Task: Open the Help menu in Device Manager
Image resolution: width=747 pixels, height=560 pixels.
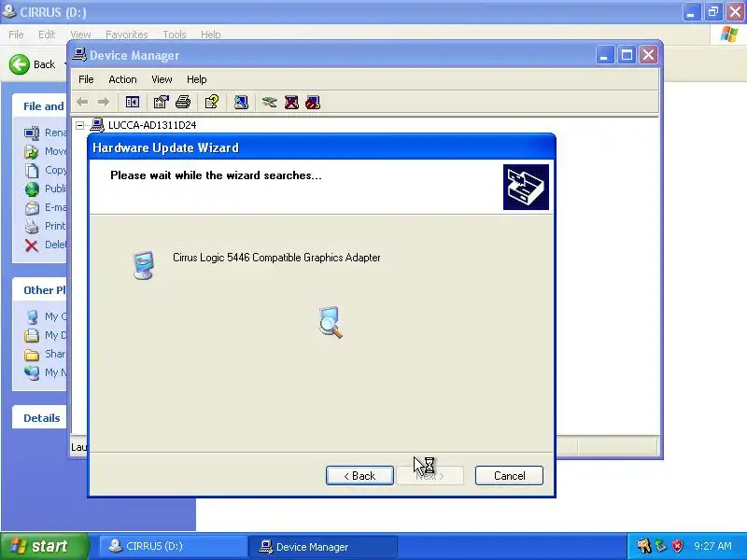Action: coord(196,79)
